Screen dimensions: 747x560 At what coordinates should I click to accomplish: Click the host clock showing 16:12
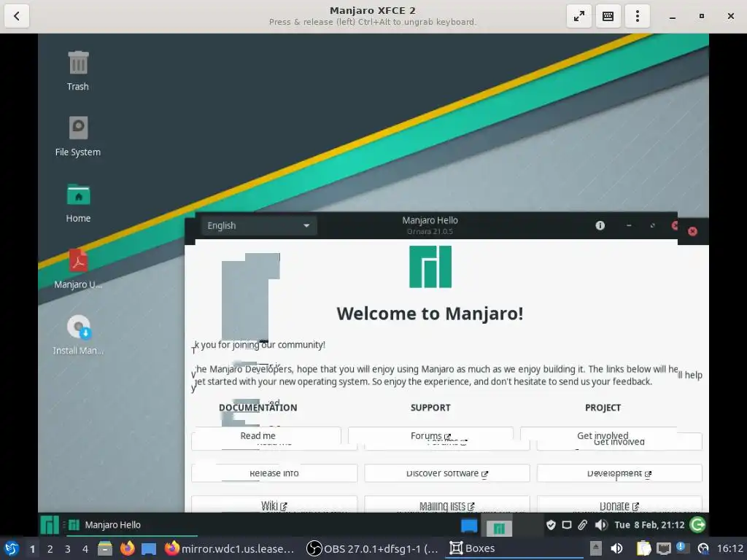(730, 548)
